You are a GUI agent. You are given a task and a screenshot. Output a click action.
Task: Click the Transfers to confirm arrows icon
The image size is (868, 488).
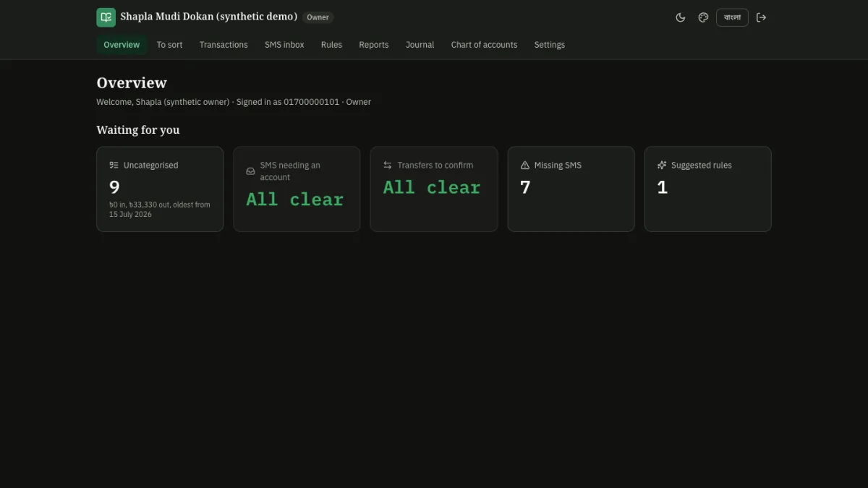pos(388,165)
